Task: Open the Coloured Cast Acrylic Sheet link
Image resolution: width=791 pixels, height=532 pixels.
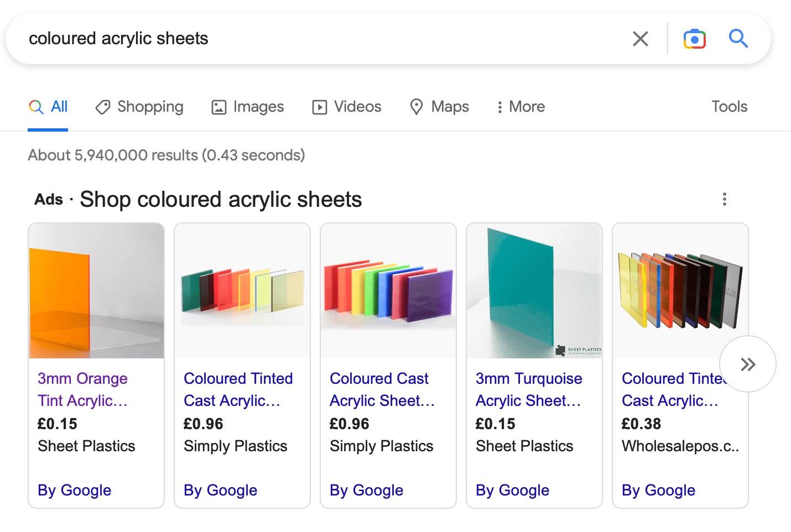Action: pyautogui.click(x=382, y=389)
